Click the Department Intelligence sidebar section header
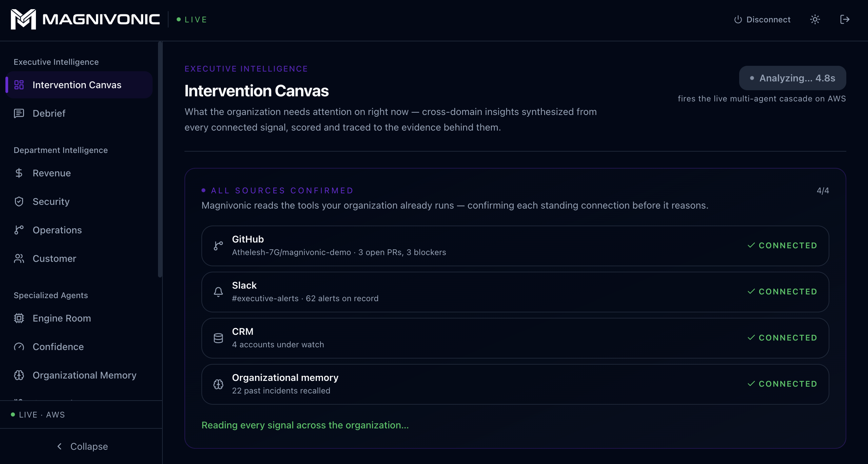The image size is (868, 464). point(61,150)
